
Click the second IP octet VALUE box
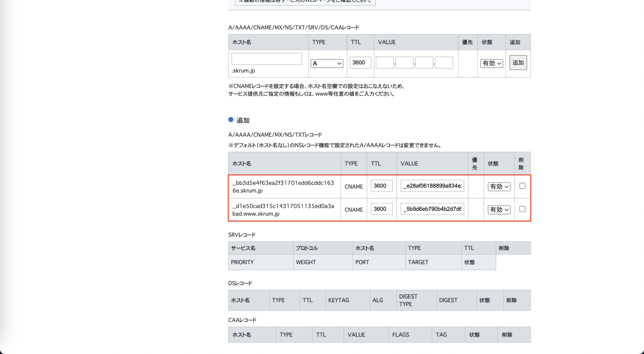[x=404, y=63]
